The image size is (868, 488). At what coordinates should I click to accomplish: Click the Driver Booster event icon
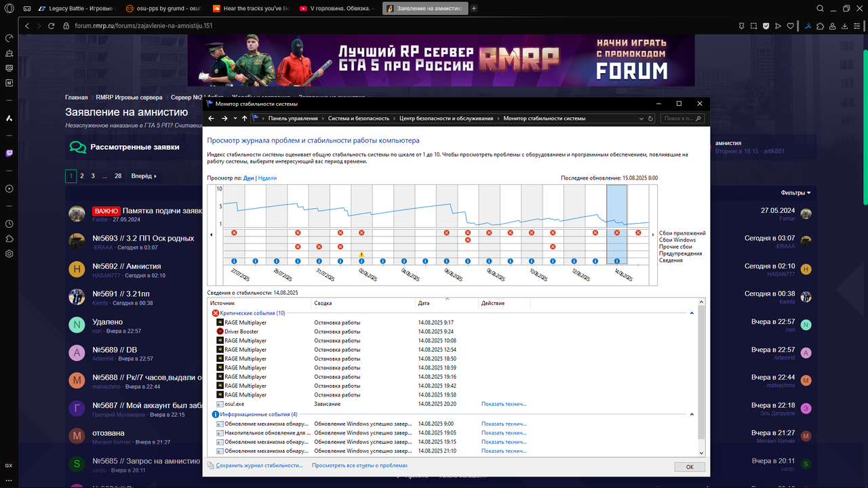click(x=220, y=331)
